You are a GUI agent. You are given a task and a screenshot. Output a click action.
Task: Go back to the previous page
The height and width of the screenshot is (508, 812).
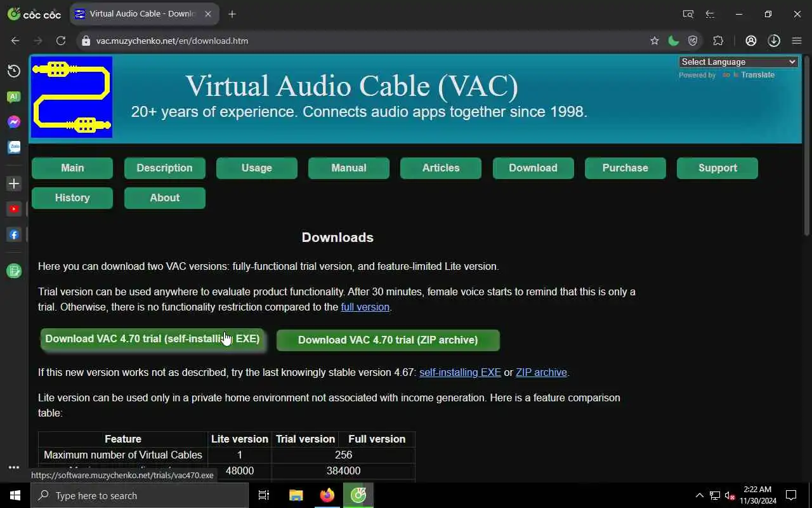[15, 41]
